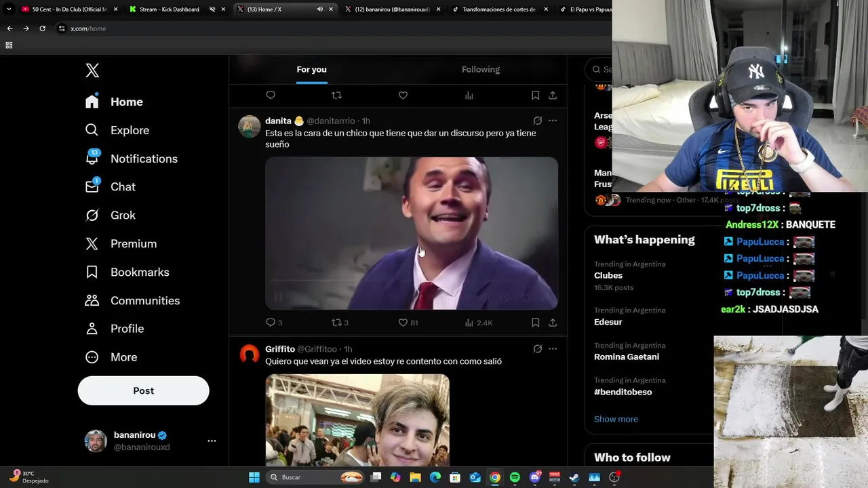Mute the Home / X tab audio
Screen dimensions: 868x488
pos(320,9)
